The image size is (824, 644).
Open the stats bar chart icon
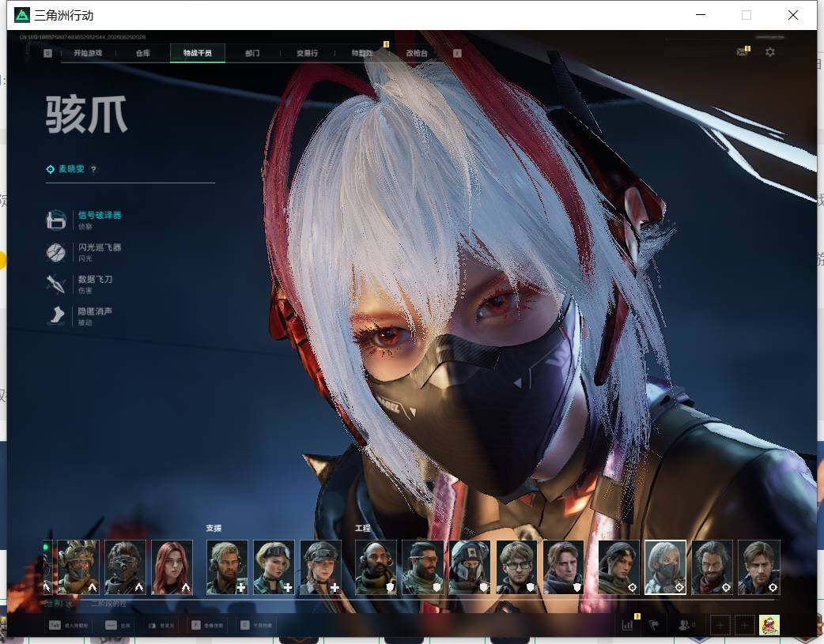627,625
